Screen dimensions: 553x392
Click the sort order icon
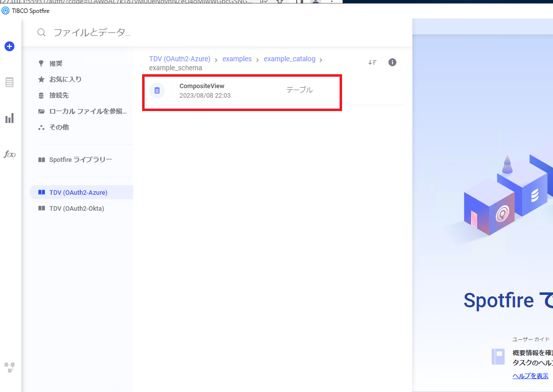pos(372,62)
